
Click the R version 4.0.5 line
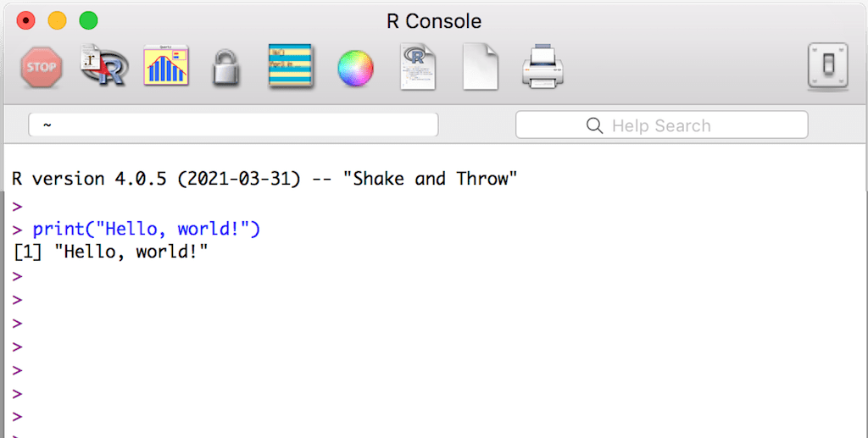tap(264, 179)
